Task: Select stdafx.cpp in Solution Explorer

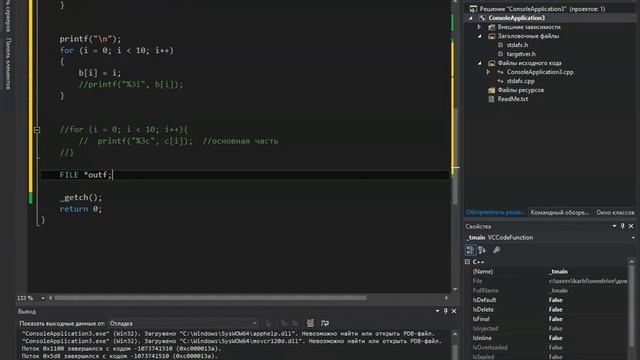Action: (x=520, y=81)
